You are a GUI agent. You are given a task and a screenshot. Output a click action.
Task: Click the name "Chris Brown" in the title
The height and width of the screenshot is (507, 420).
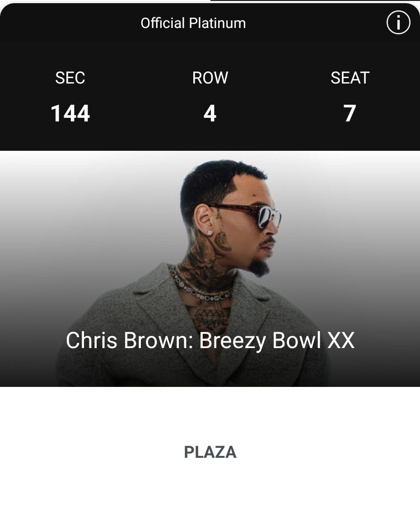click(128, 340)
